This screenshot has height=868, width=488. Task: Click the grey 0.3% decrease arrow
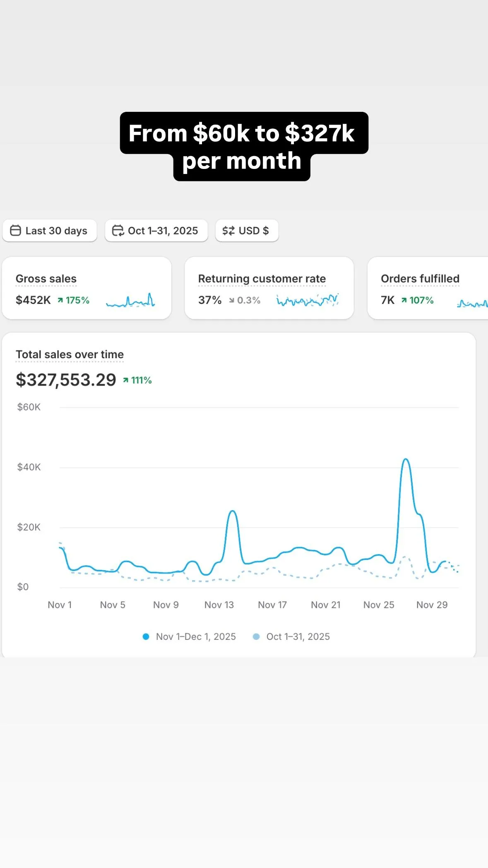coord(232,300)
